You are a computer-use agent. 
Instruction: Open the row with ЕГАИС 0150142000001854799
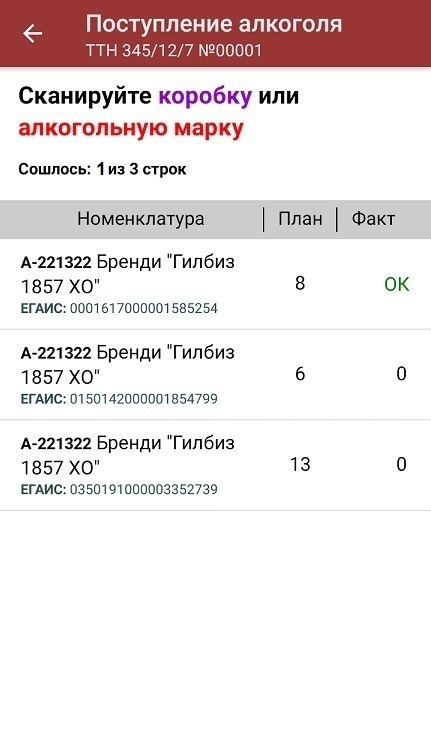coord(216,375)
